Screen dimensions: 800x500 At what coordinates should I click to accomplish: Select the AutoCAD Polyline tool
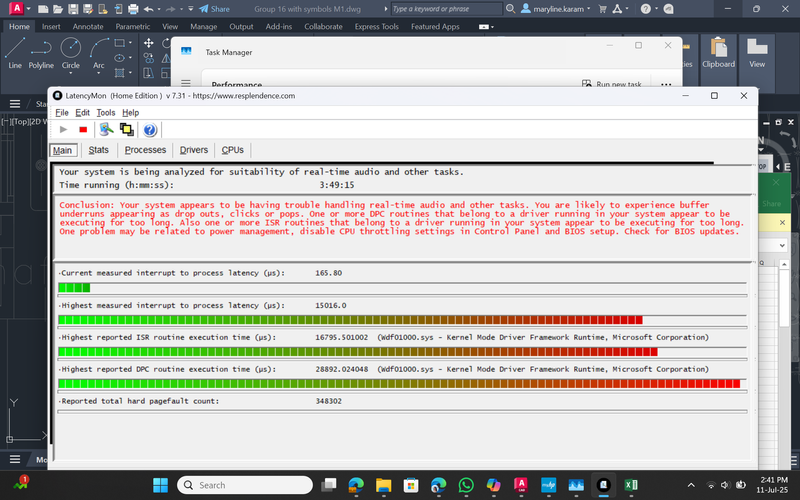click(41, 52)
